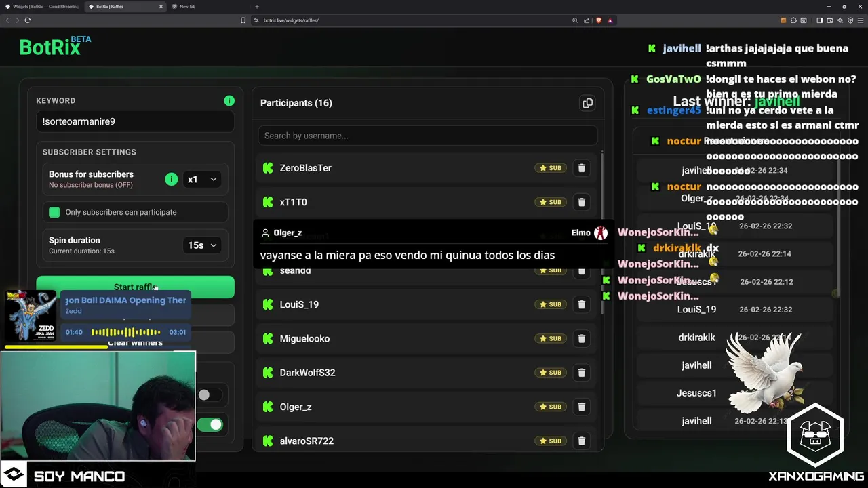Click the Start raffle button
Viewport: 868px width, 488px height.
click(x=135, y=287)
